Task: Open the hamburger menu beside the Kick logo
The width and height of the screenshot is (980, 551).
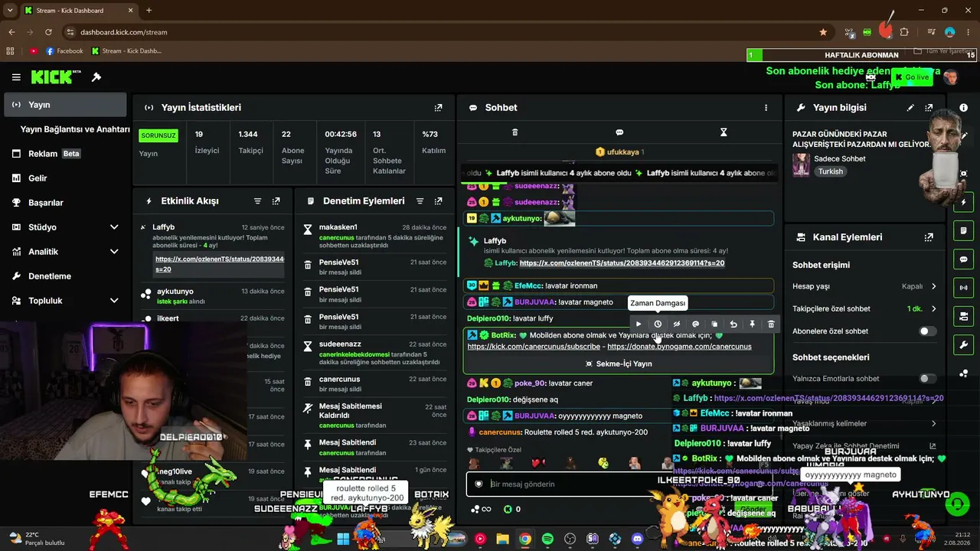Action: point(16,77)
